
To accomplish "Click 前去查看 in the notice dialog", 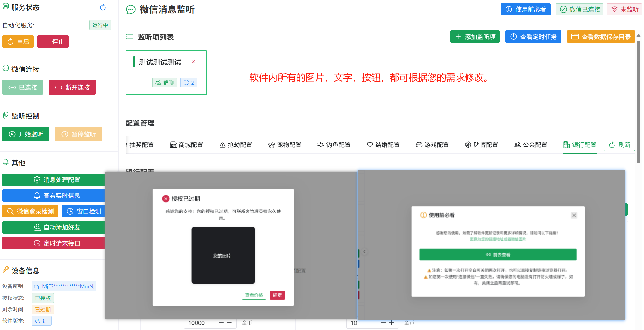I will click(x=498, y=254).
